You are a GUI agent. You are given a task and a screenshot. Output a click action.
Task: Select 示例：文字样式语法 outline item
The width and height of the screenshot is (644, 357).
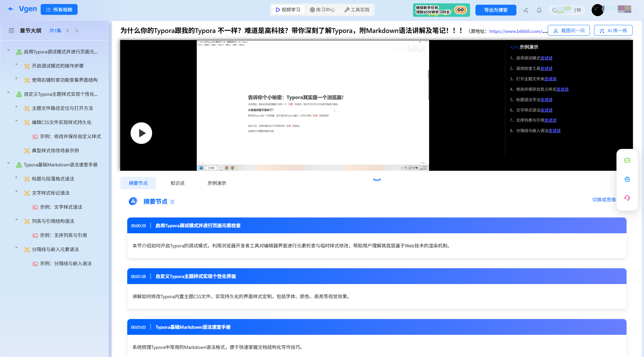pyautogui.click(x=61, y=207)
